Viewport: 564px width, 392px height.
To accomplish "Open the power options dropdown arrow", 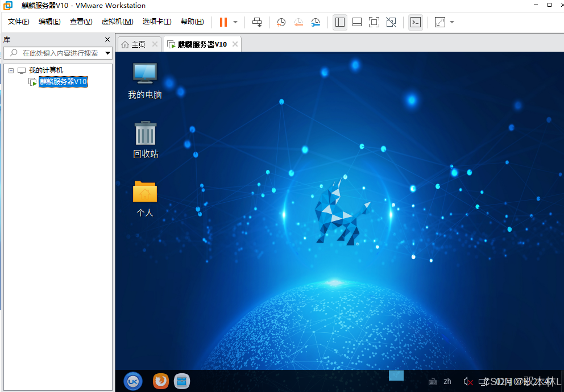I will click(x=235, y=22).
